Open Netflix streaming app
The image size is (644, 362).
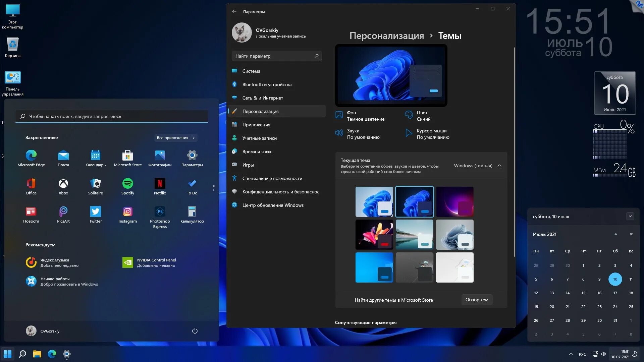(x=160, y=186)
